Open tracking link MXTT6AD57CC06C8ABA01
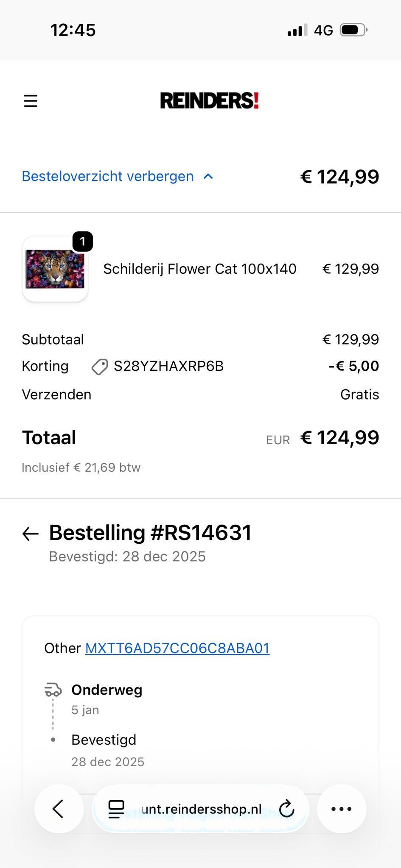Viewport: 401px width, 868px height. (177, 648)
